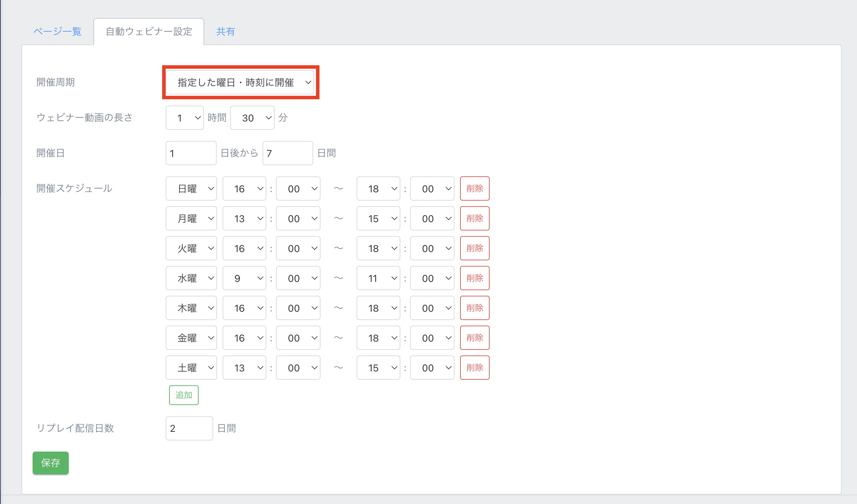This screenshot has height=504, width=857.
Task: Open the start hour dropdown in 水曜 row
Action: [244, 278]
